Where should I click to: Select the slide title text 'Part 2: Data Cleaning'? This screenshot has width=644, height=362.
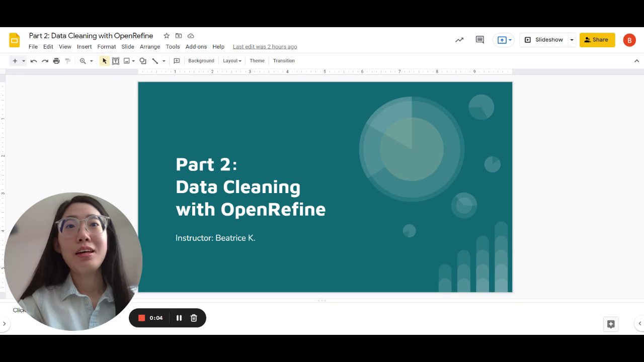238,175
